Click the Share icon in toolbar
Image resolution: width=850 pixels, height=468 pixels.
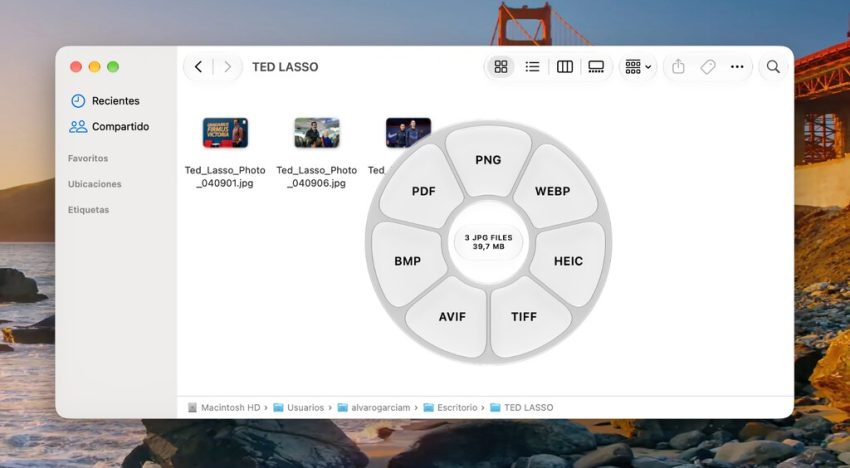click(x=678, y=67)
